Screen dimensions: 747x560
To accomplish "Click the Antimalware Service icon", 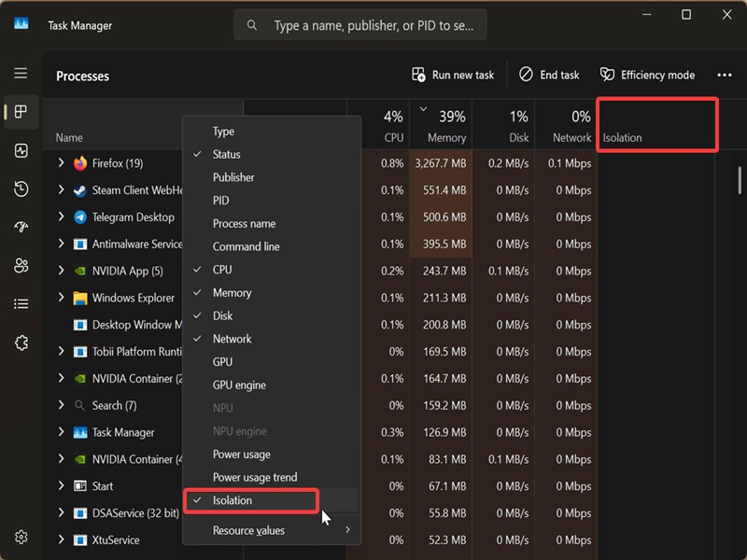I will 80,245.
